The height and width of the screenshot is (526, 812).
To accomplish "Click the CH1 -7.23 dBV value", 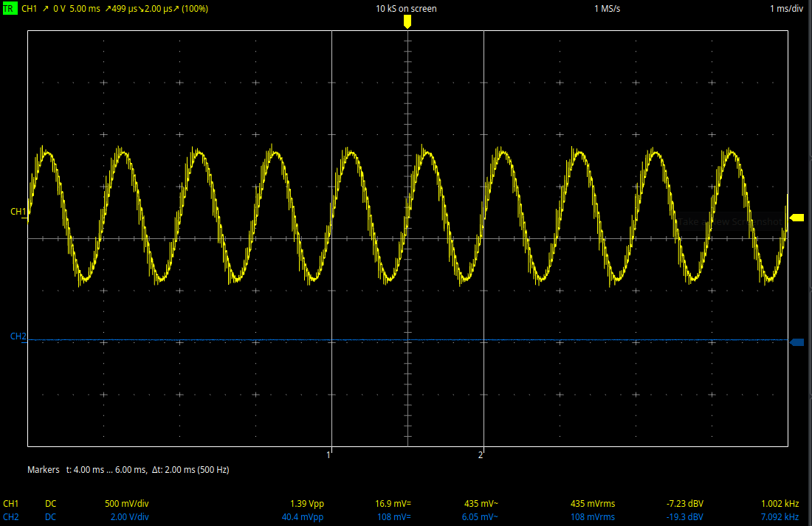I will [684, 504].
